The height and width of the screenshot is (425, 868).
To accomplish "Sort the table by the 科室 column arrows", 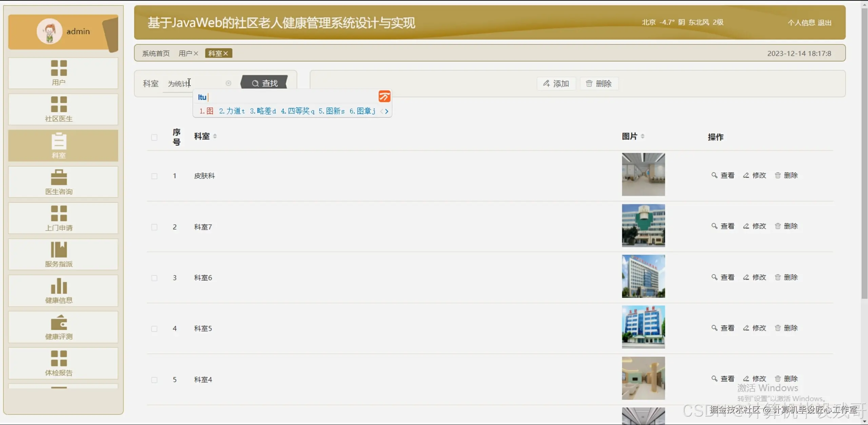I will point(215,136).
